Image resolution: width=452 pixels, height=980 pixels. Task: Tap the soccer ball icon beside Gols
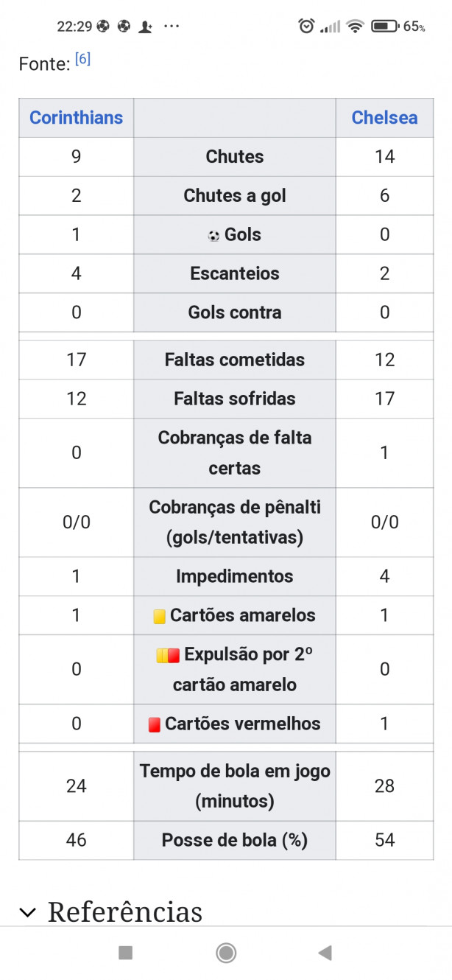click(x=213, y=236)
